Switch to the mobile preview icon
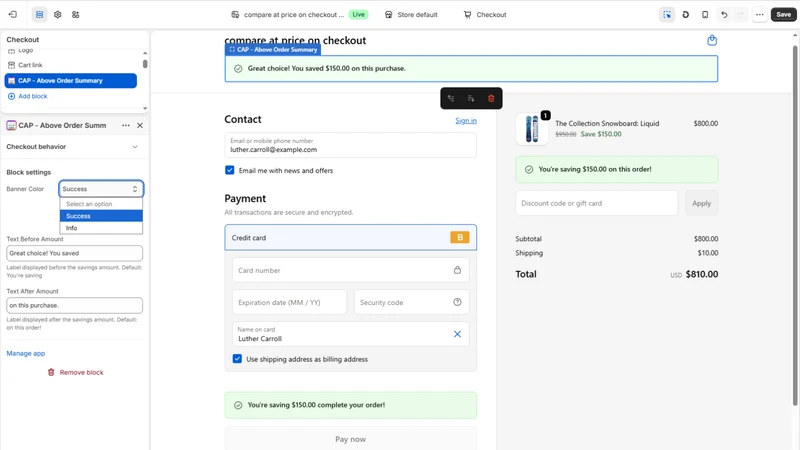 (705, 14)
